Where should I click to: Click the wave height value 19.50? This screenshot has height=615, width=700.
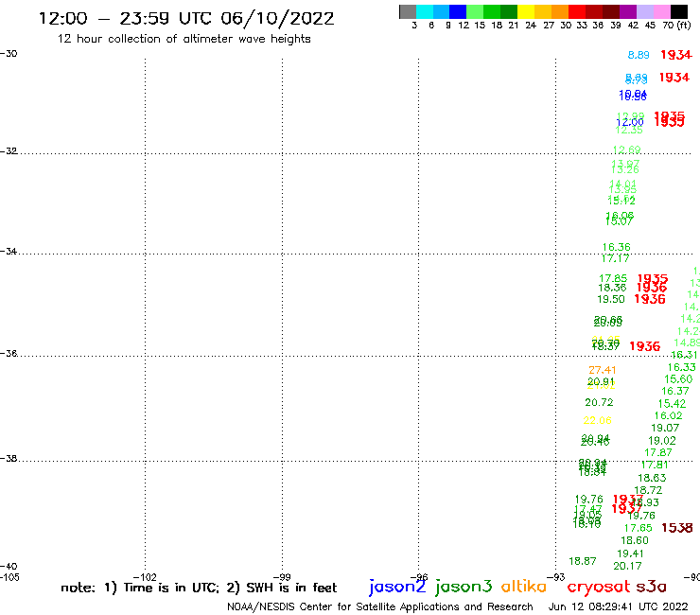tap(611, 299)
